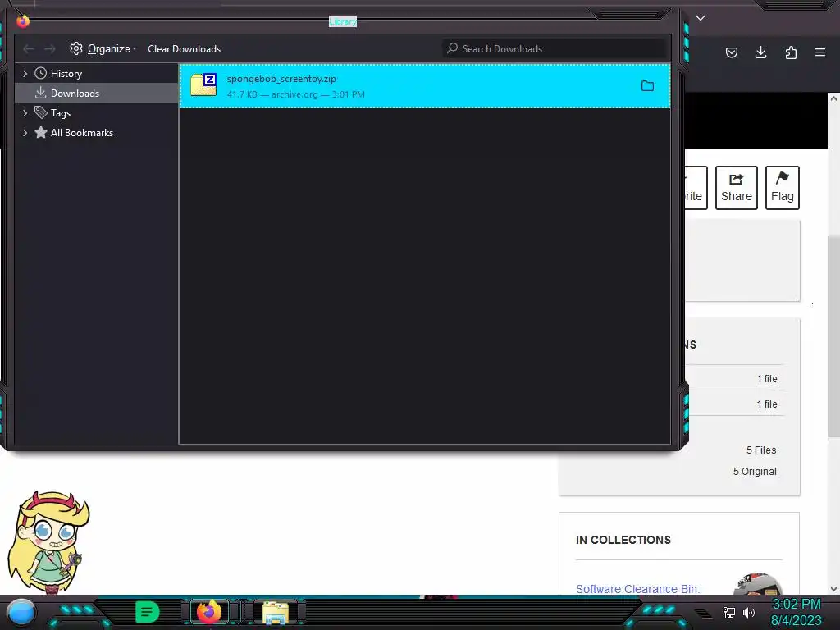
Task: Focus the Search Downloads field
Action: tap(554, 48)
